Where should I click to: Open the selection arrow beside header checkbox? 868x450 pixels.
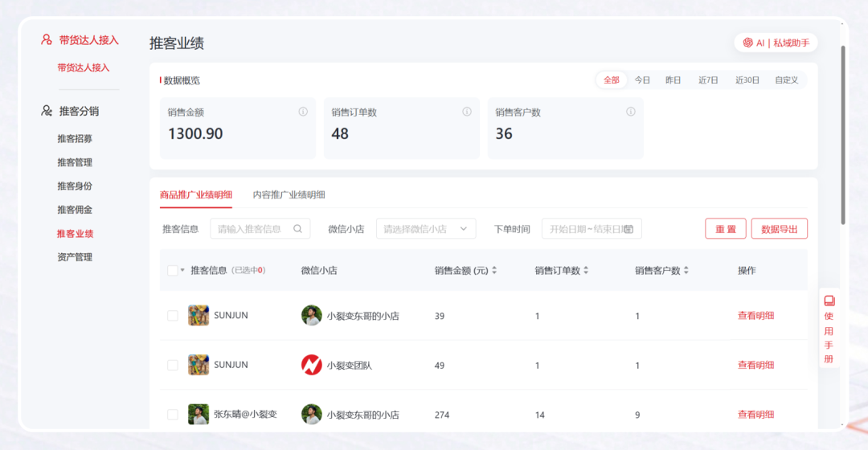(182, 271)
